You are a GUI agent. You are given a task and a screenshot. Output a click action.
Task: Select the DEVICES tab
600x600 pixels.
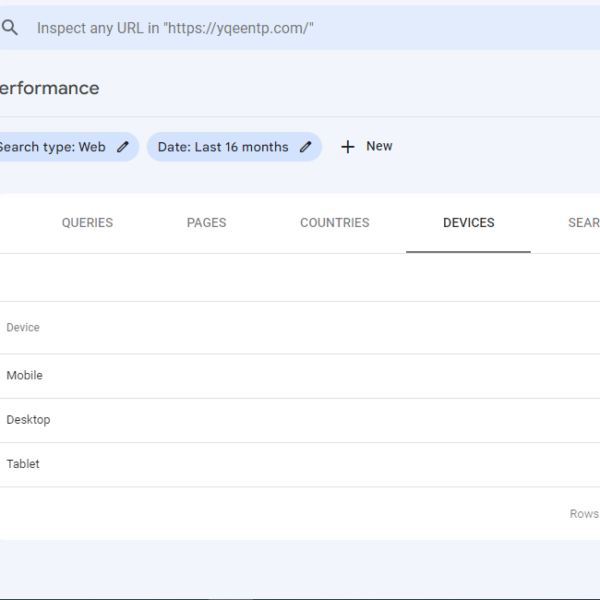(468, 223)
